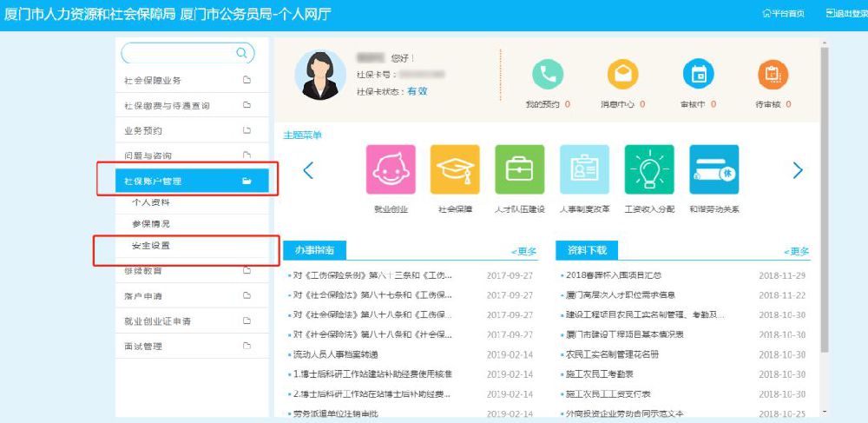Click the 我的预约 phone icon
Image resolution: width=868 pixels, height=423 pixels.
tap(548, 76)
